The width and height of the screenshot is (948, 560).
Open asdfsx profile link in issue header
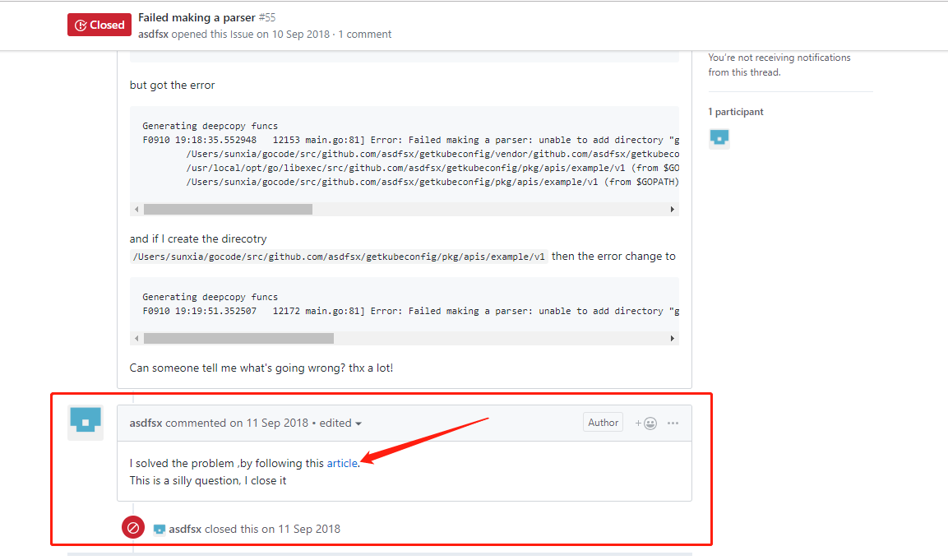[x=153, y=35]
